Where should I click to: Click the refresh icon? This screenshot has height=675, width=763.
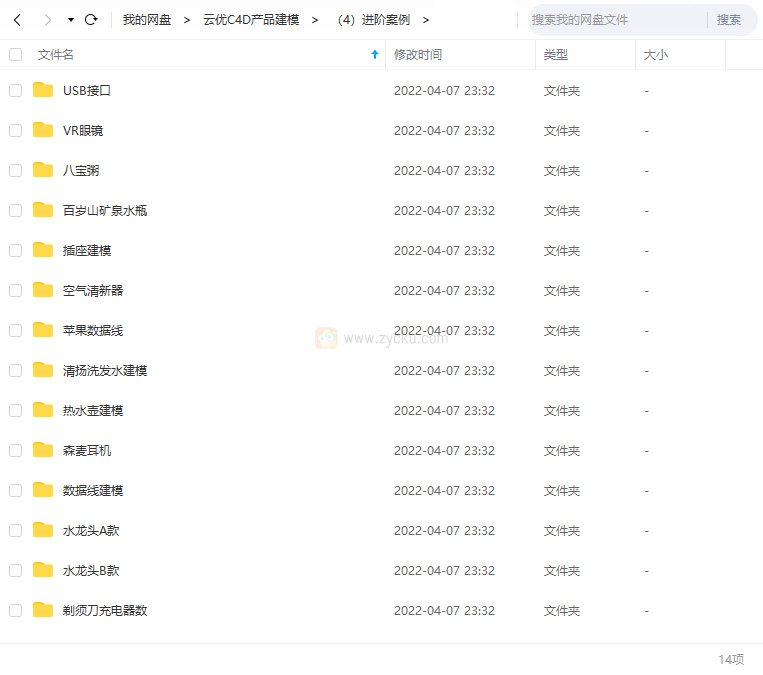[x=91, y=20]
